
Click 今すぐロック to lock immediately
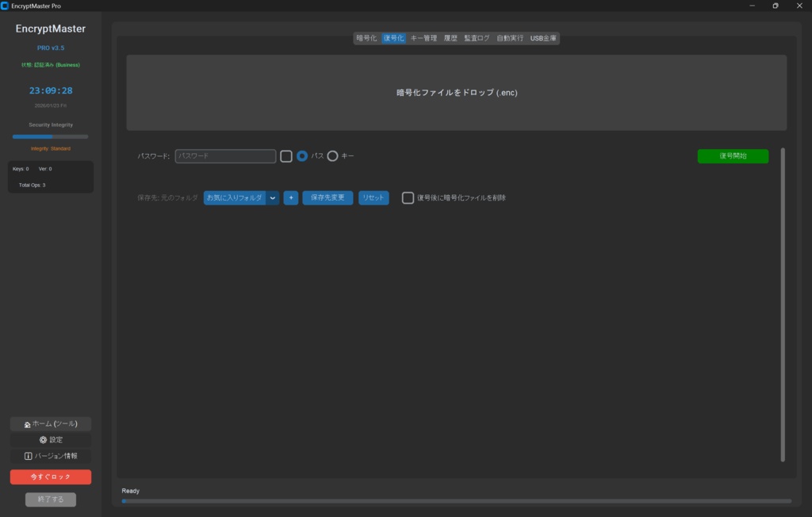tap(50, 477)
